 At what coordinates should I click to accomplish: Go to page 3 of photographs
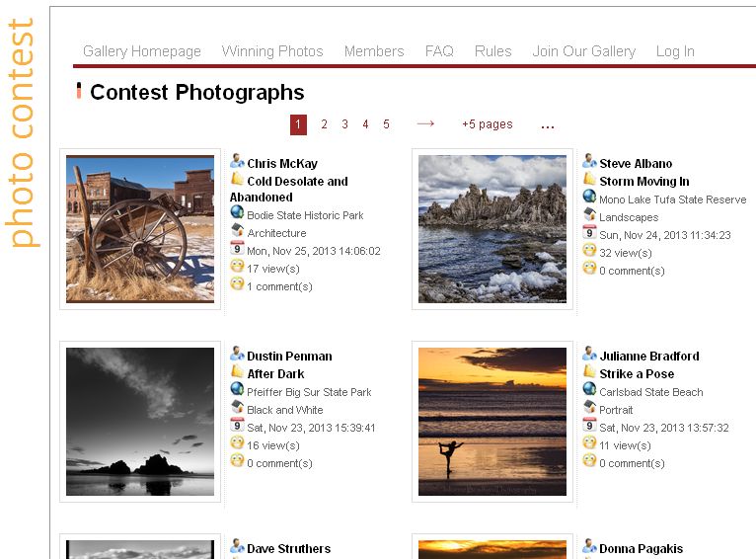pyautogui.click(x=344, y=124)
